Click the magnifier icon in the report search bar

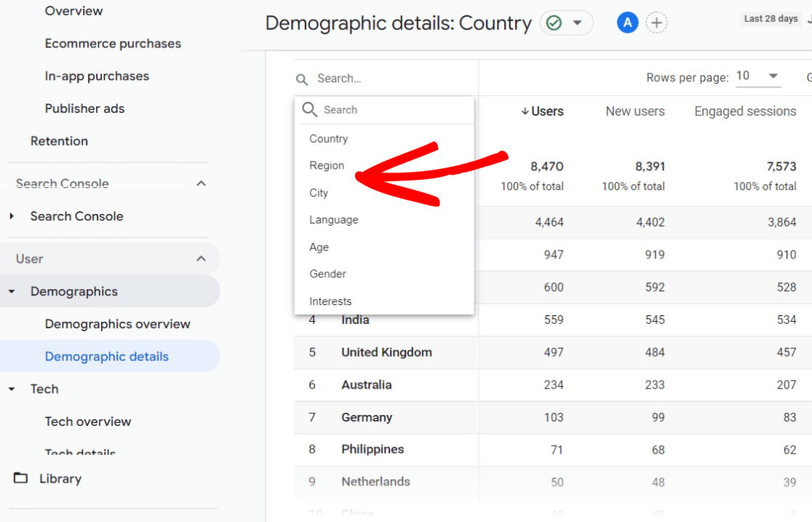point(302,78)
